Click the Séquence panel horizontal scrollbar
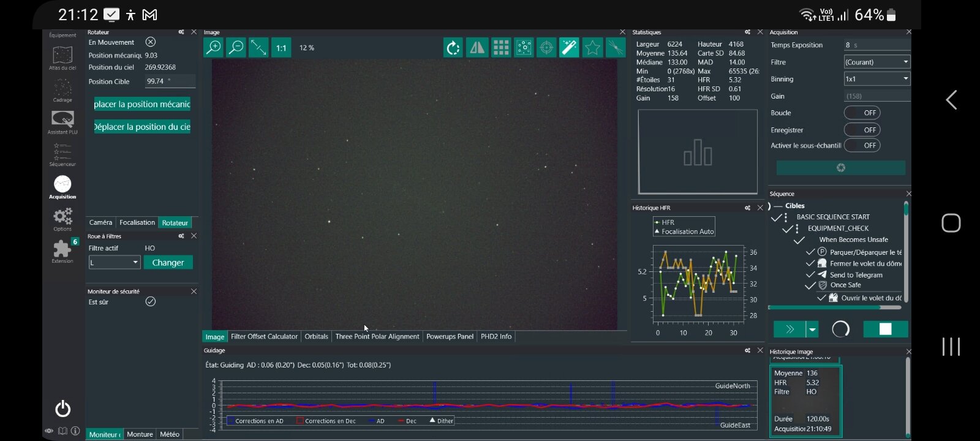980x441 pixels. pyautogui.click(x=834, y=307)
